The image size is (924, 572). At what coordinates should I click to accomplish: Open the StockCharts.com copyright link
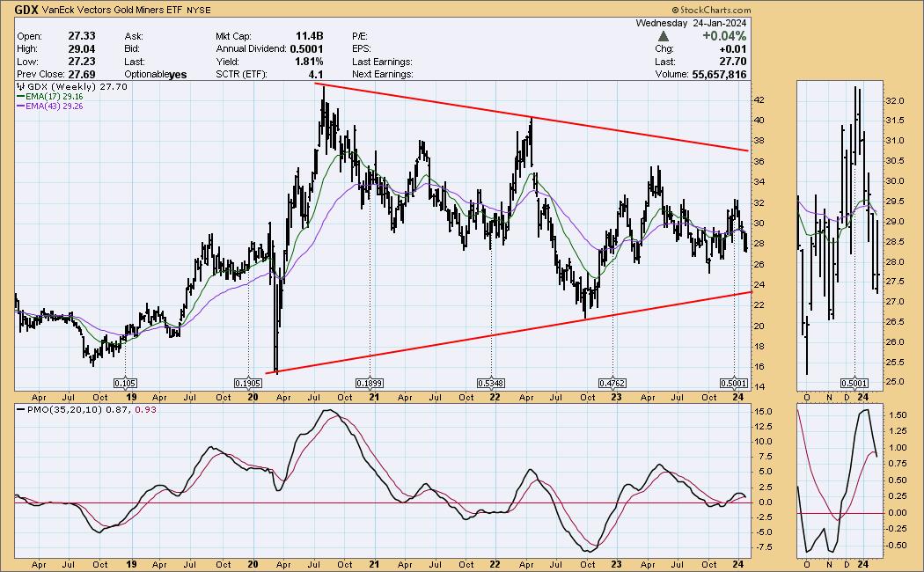pos(711,10)
